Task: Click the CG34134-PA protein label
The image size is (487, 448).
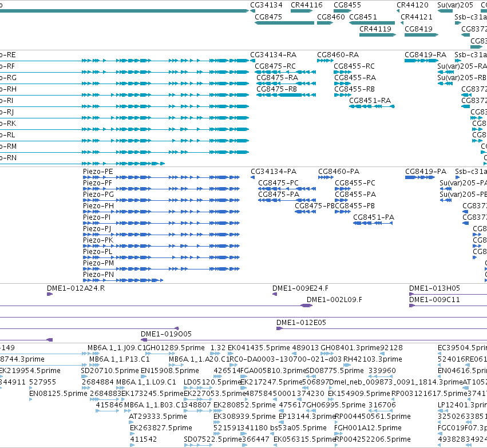Action: (x=274, y=172)
